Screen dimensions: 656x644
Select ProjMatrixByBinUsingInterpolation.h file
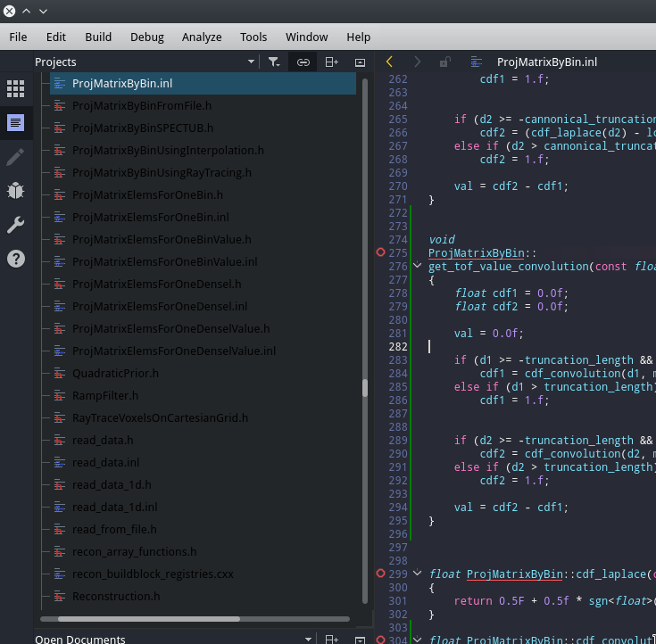pos(168,150)
